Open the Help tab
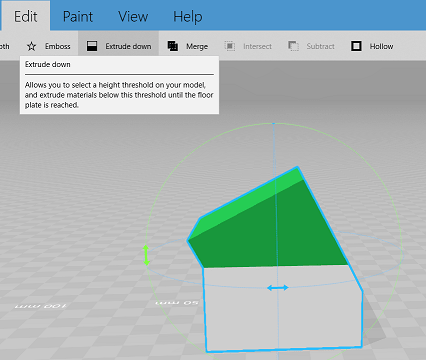Screen dimensions: 426x360 (188, 16)
